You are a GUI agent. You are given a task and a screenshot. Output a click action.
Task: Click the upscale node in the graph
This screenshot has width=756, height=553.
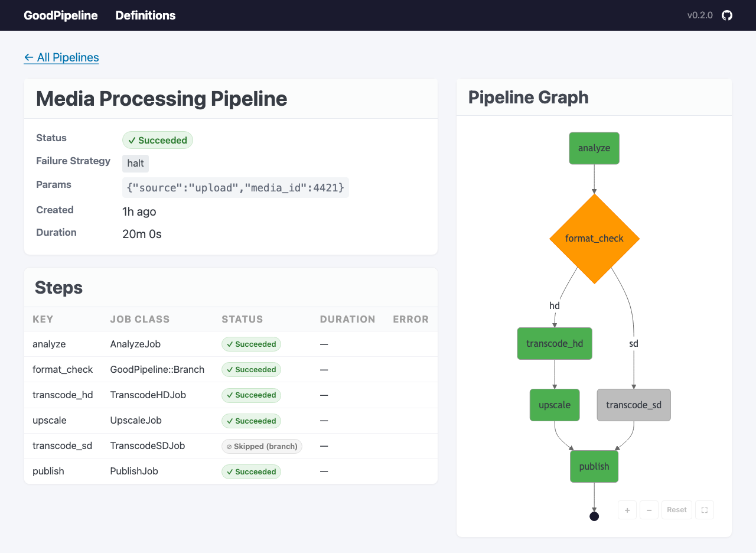click(x=554, y=405)
